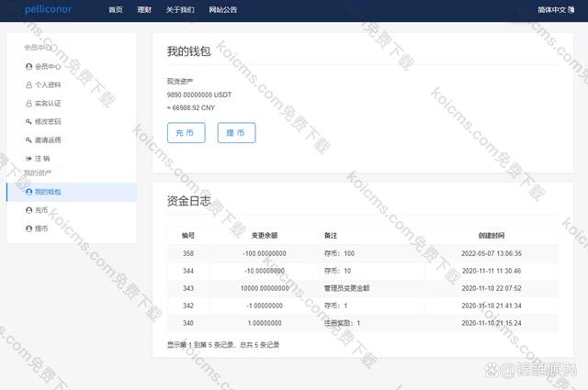Click the -10.00000000 amount cell
The width and height of the screenshot is (588, 390).
pos(265,271)
